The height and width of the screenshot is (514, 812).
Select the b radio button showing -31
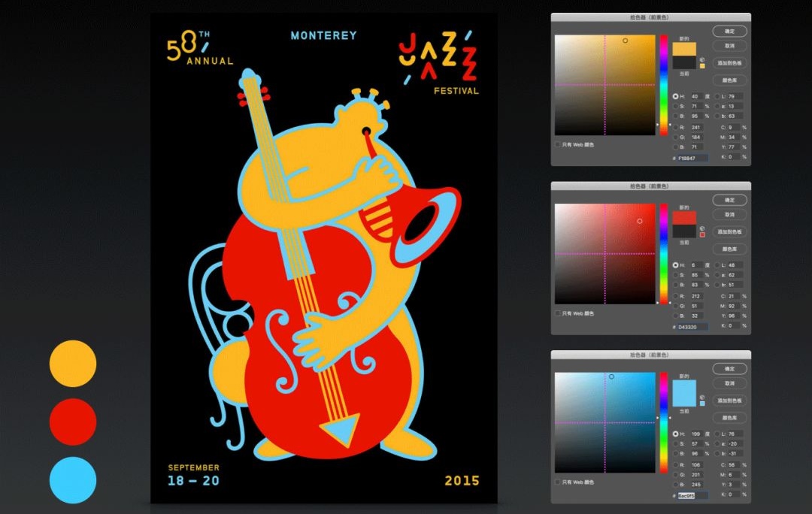[x=717, y=453]
